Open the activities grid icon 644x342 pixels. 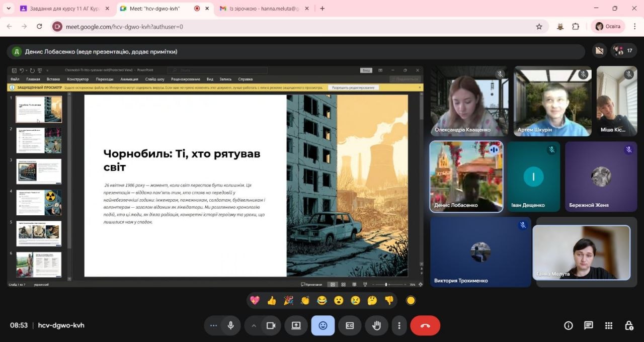(609, 325)
